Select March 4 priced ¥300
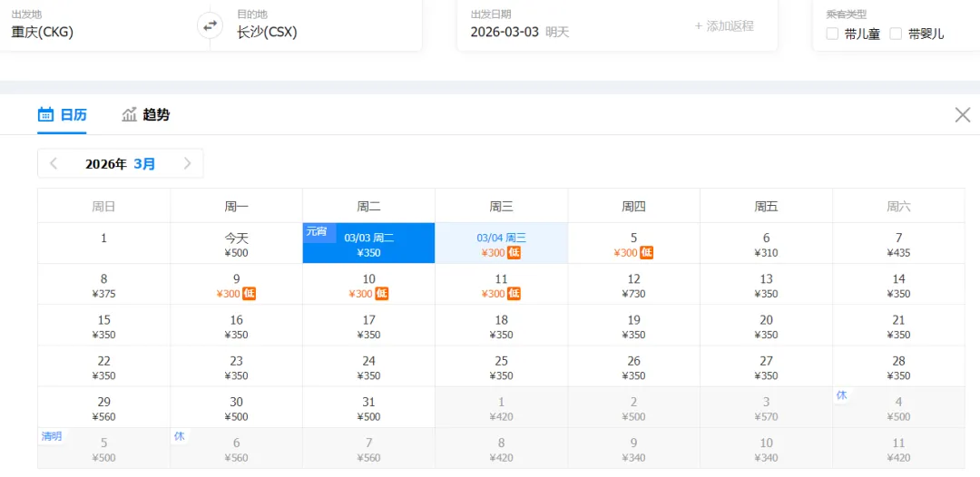980x477 pixels. coord(501,244)
